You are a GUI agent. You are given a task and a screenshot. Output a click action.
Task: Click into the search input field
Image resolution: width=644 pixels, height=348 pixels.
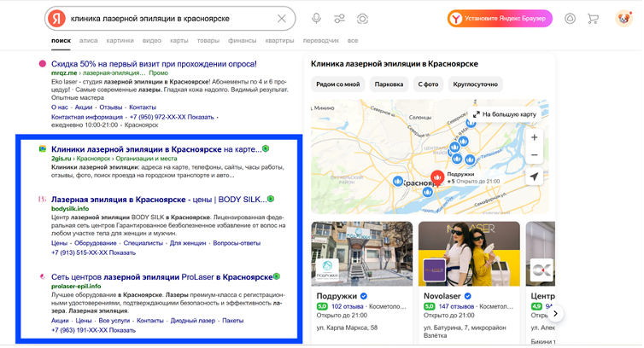coord(168,19)
